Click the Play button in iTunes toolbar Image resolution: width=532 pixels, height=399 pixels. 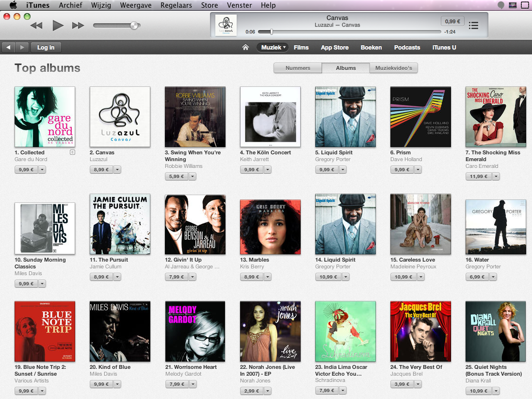coord(58,26)
